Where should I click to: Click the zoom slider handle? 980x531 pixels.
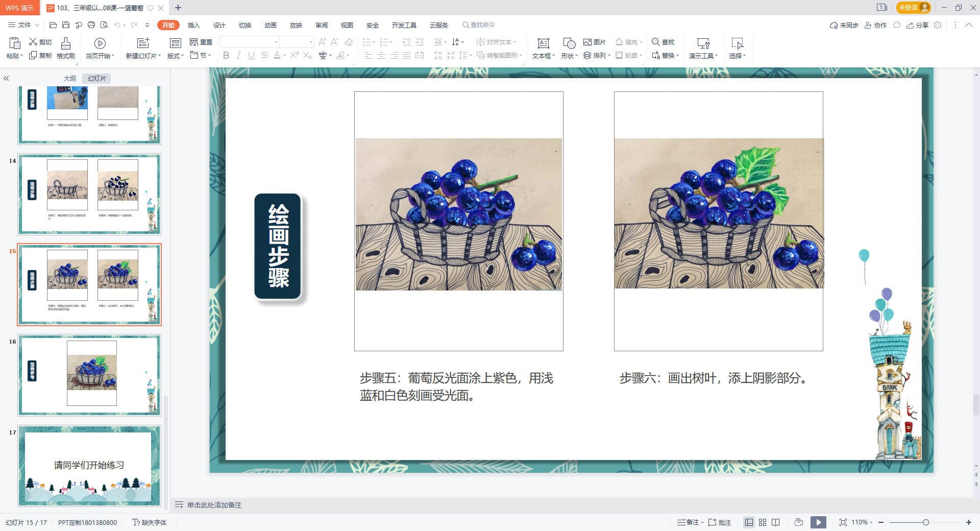925,522
